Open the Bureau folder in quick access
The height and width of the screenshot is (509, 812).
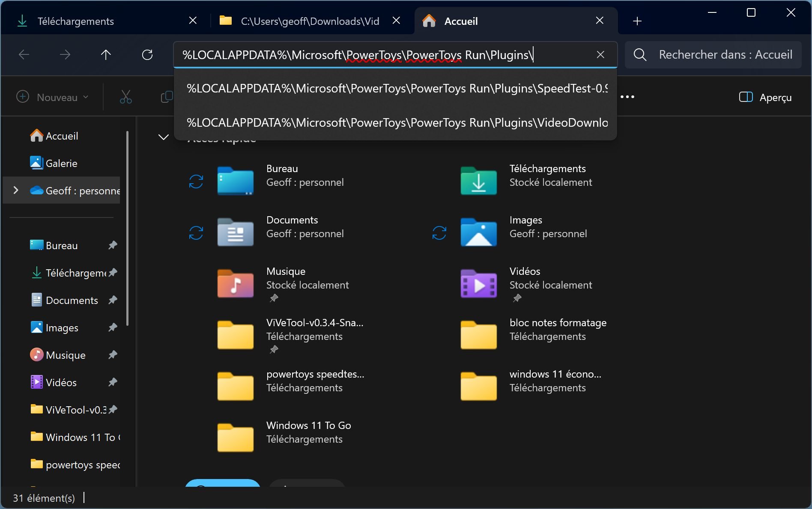[281, 181]
